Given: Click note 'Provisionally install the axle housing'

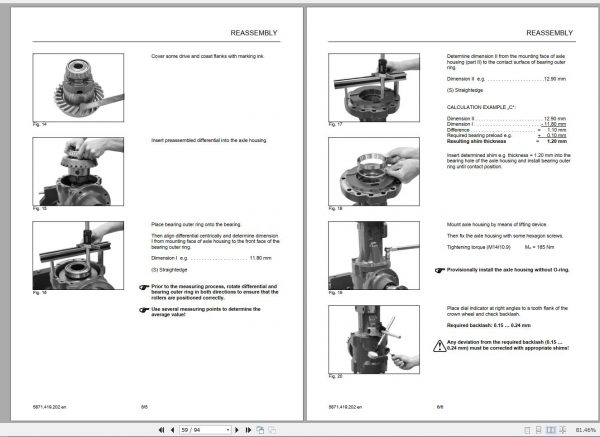Looking at the screenshot, I should click(508, 270).
